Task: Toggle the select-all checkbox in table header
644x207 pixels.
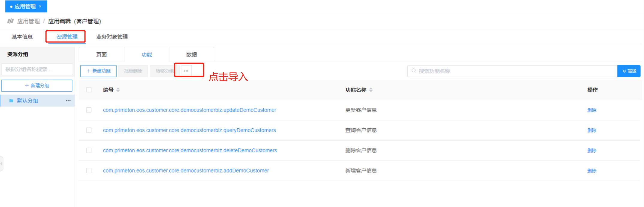Action: [x=89, y=90]
